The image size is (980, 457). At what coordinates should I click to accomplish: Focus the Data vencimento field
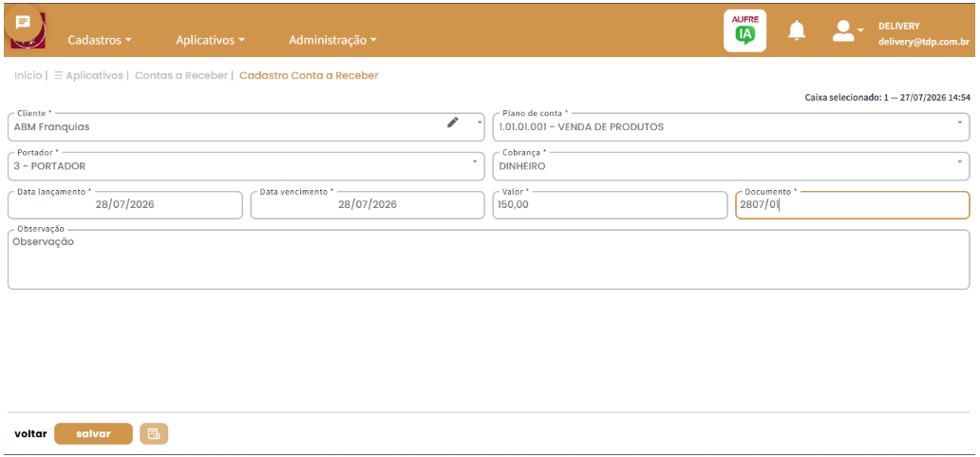[x=367, y=205]
